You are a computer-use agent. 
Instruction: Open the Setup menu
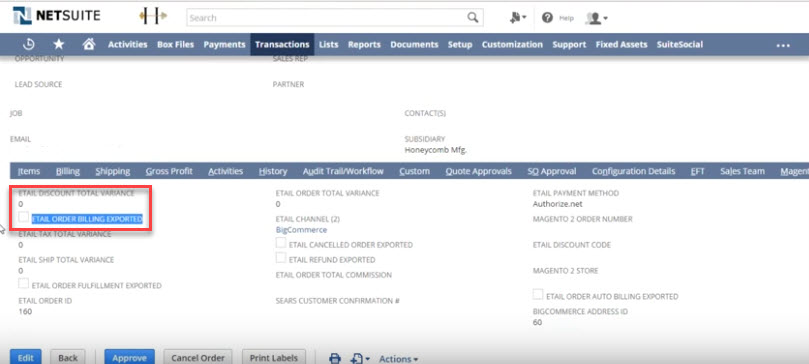[x=460, y=45]
